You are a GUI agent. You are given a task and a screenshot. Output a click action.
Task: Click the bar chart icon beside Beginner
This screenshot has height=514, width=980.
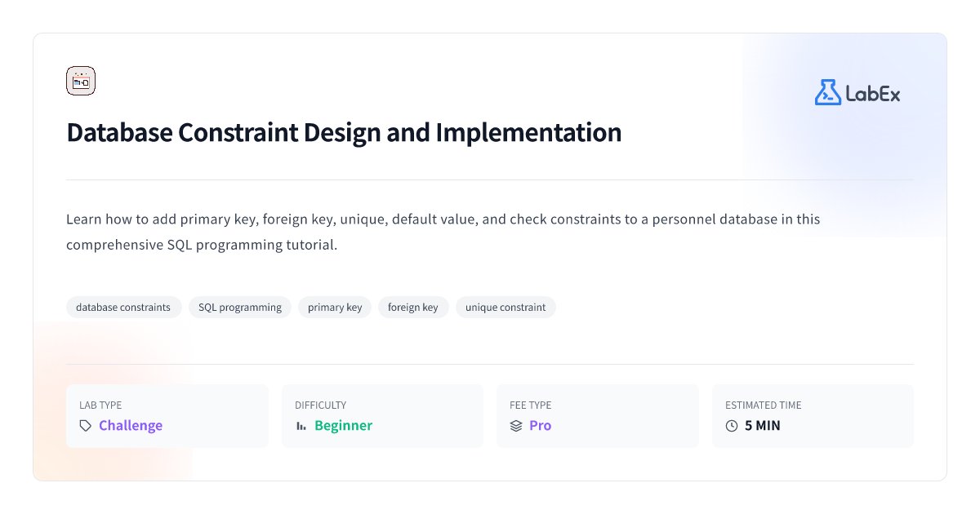(x=301, y=425)
